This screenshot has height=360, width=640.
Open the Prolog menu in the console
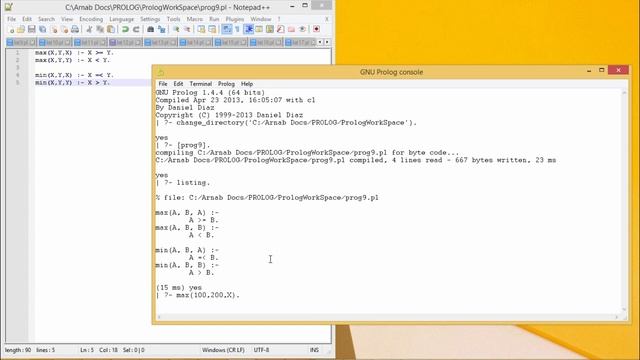(x=226, y=84)
